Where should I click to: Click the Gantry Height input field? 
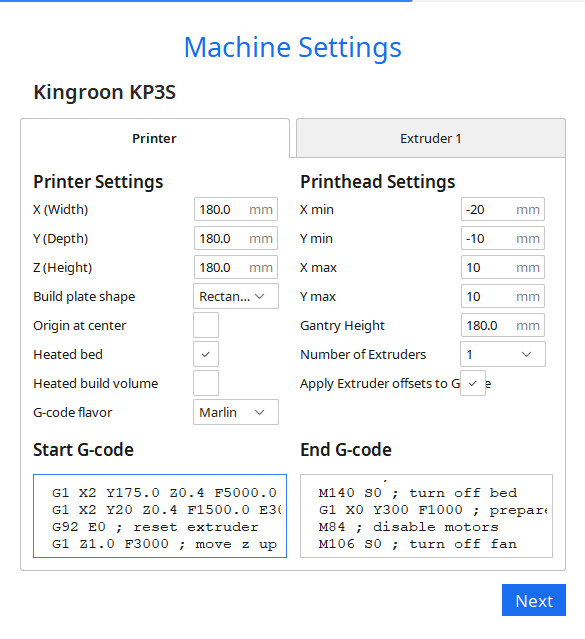click(x=503, y=325)
